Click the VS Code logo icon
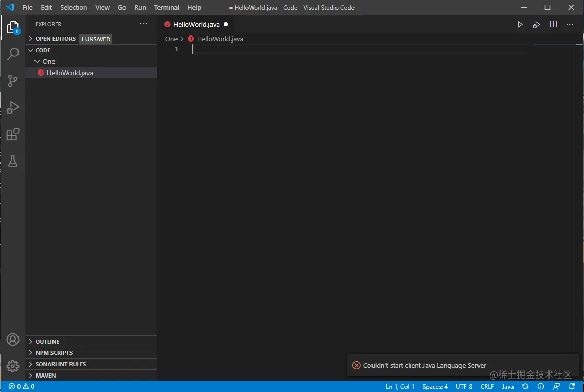Screen dimensions: 584x392 click(10, 7)
